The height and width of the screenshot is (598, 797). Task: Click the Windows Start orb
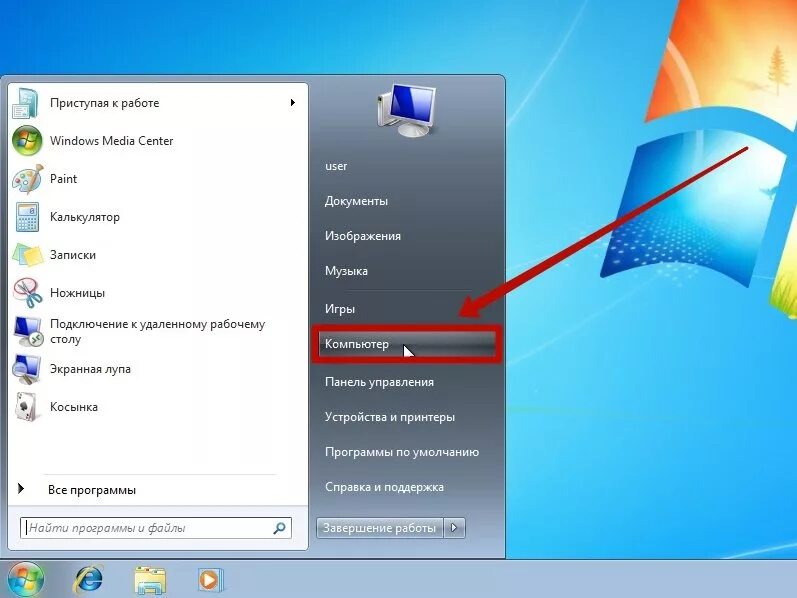(x=24, y=579)
